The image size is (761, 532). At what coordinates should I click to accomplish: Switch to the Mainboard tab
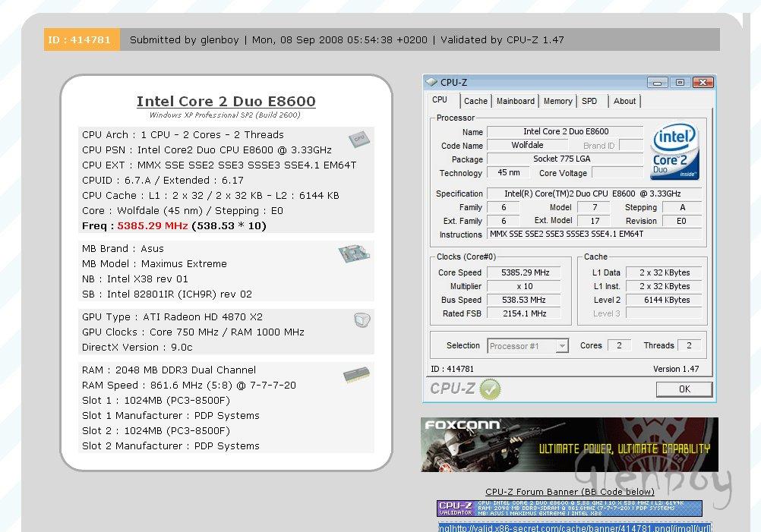[x=515, y=101]
